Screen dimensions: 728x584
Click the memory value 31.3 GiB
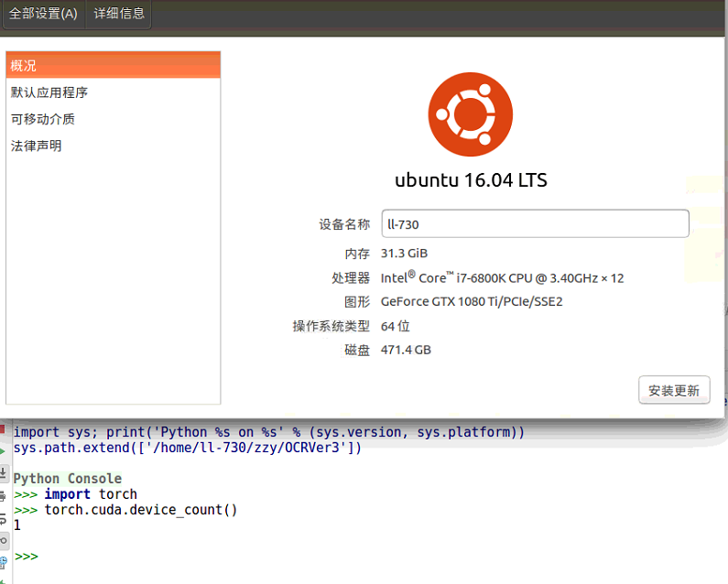coord(404,254)
